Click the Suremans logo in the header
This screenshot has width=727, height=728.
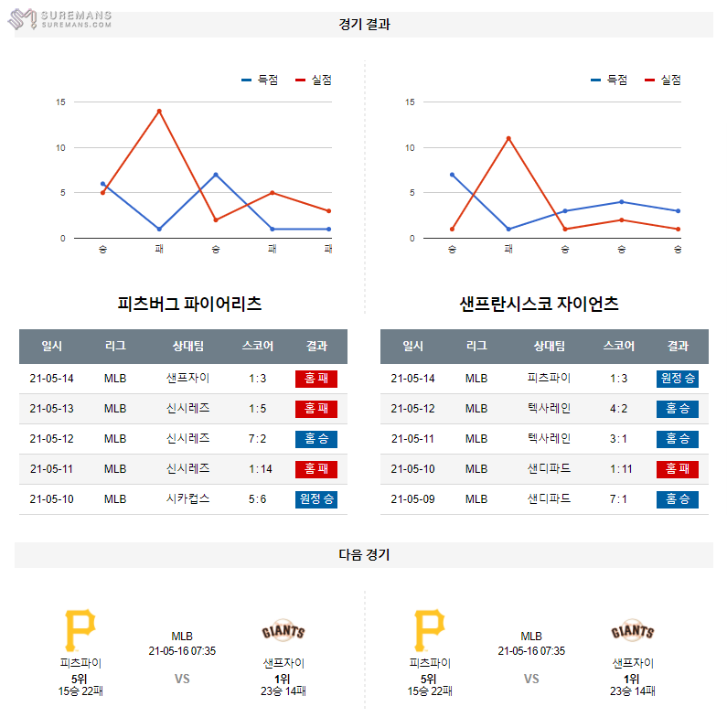62,19
